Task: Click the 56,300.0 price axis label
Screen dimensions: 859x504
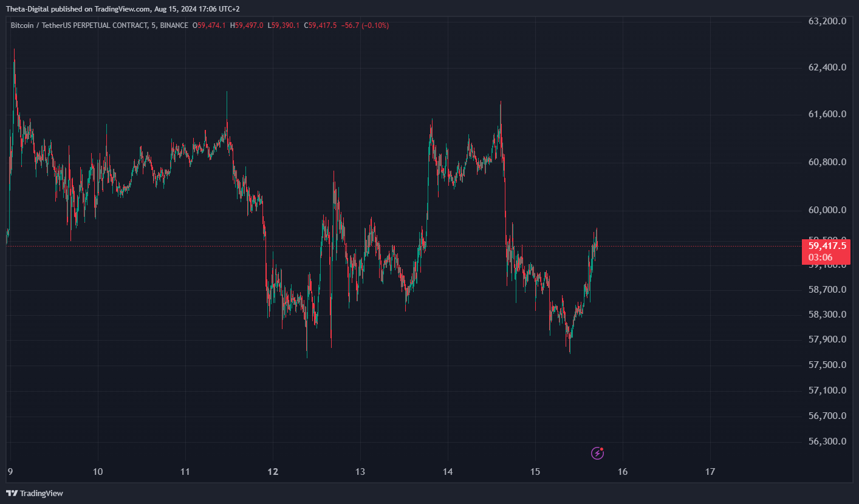Action: [x=827, y=441]
